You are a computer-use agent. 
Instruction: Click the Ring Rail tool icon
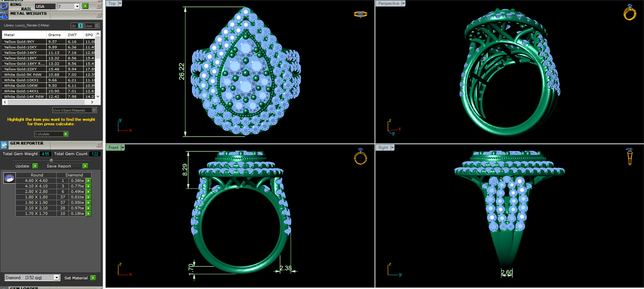click(x=4, y=6)
